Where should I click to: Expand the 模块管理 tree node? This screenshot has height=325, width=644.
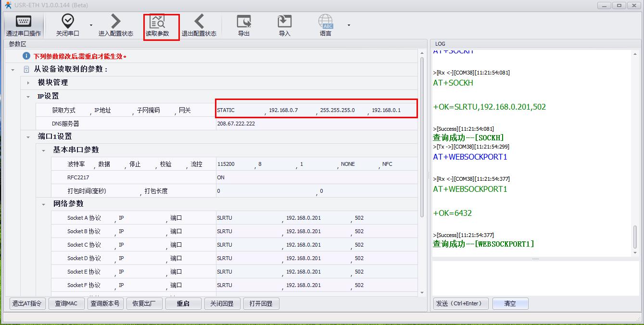coord(28,83)
